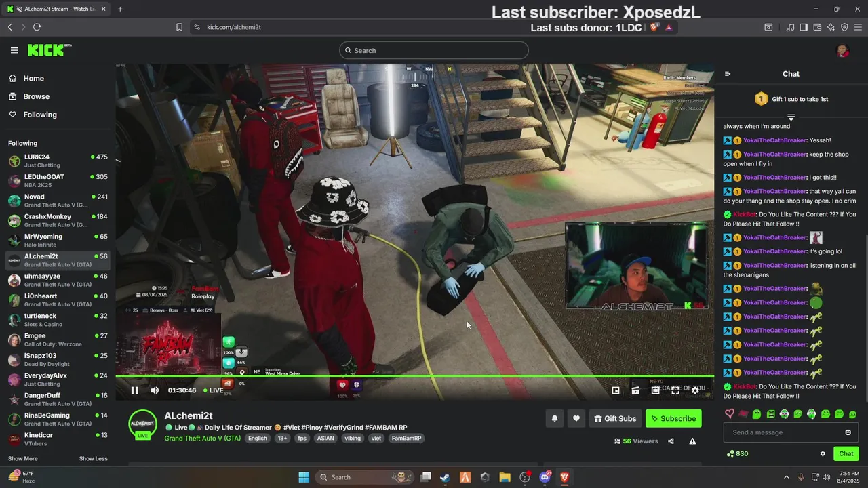Open Steam from taskbar
The width and height of the screenshot is (868, 488).
pos(445,477)
